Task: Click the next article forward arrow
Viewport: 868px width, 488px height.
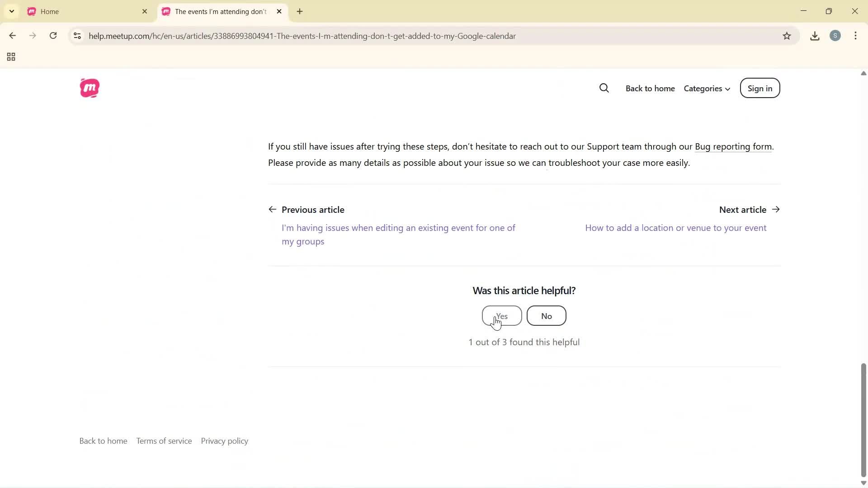Action: [777, 209]
